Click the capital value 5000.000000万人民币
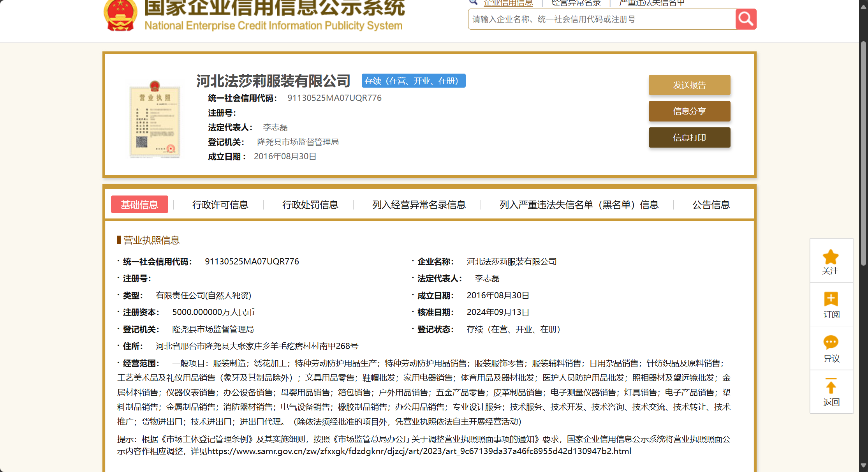Viewport: 868px width, 472px height. pos(213,312)
